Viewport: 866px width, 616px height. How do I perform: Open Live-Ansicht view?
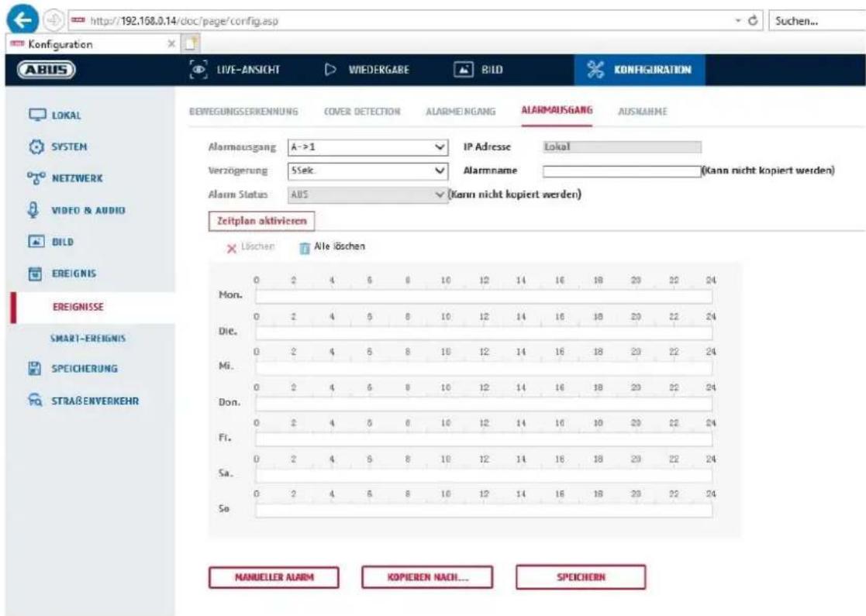click(x=235, y=70)
